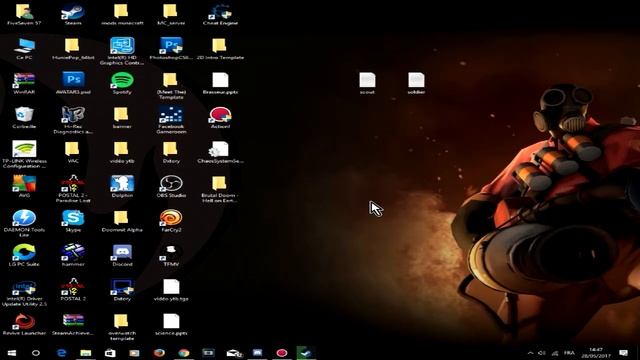Open the Windows Store taskbar icon
The image size is (640, 360).
tap(110, 353)
